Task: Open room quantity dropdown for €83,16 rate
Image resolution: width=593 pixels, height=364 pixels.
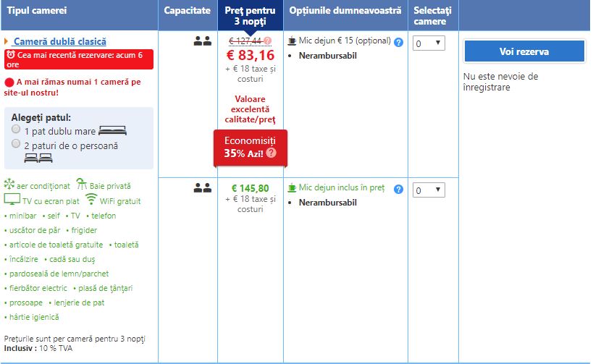Action: [x=429, y=43]
